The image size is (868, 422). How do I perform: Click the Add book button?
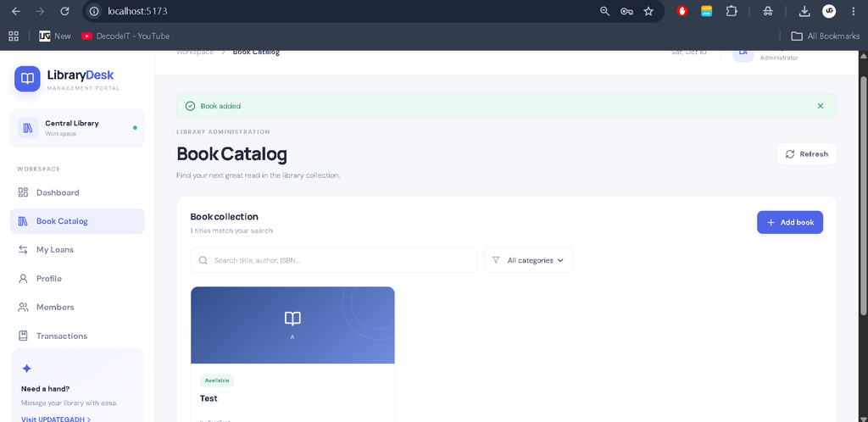(790, 222)
